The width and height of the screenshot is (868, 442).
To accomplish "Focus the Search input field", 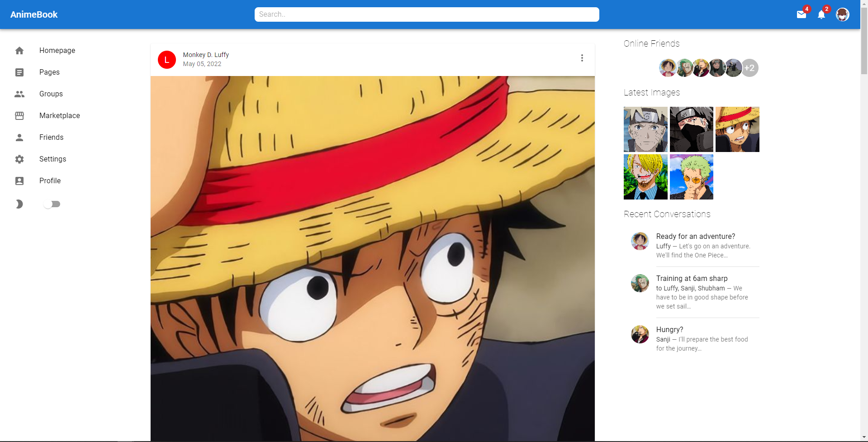I will tap(427, 14).
